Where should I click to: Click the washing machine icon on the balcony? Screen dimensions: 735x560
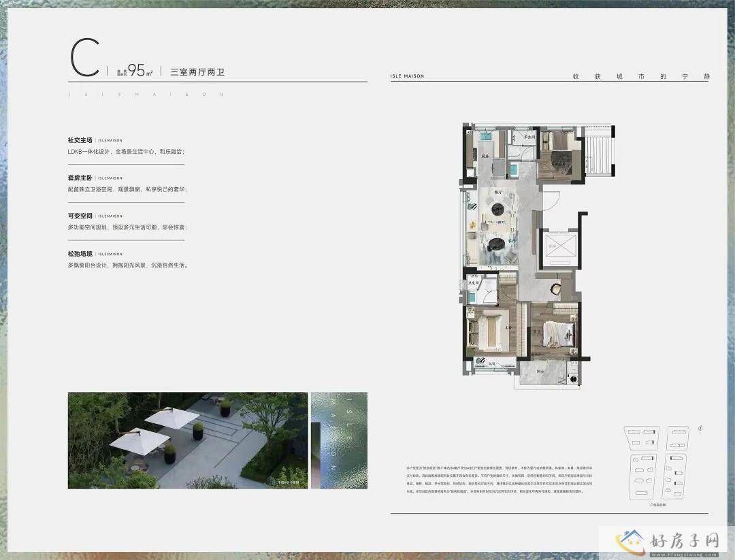573,378
